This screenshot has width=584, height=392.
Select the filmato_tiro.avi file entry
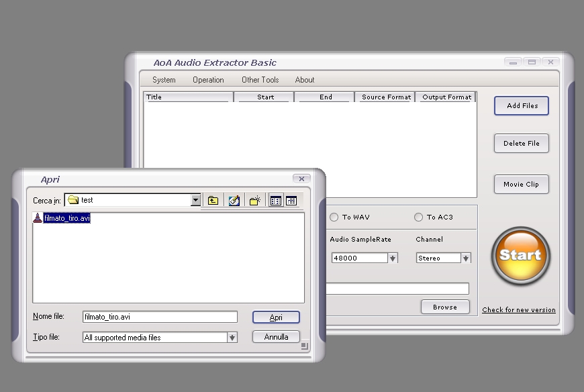point(67,218)
